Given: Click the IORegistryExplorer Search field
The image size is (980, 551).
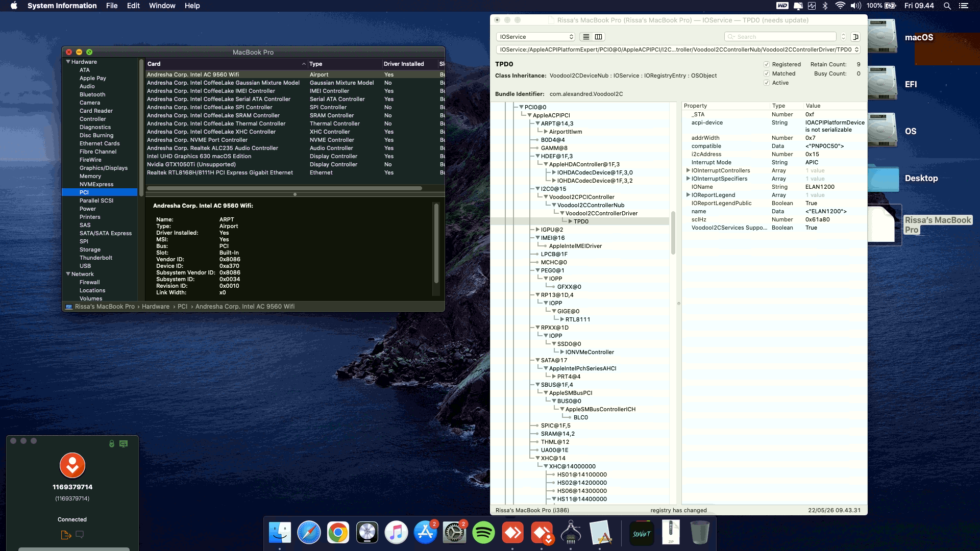Looking at the screenshot, I should 780,37.
